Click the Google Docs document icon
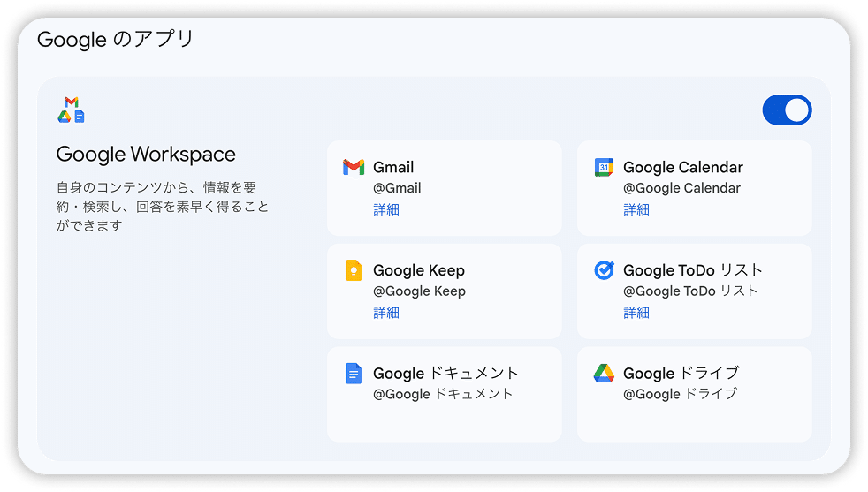868x492 pixels. [x=354, y=374]
